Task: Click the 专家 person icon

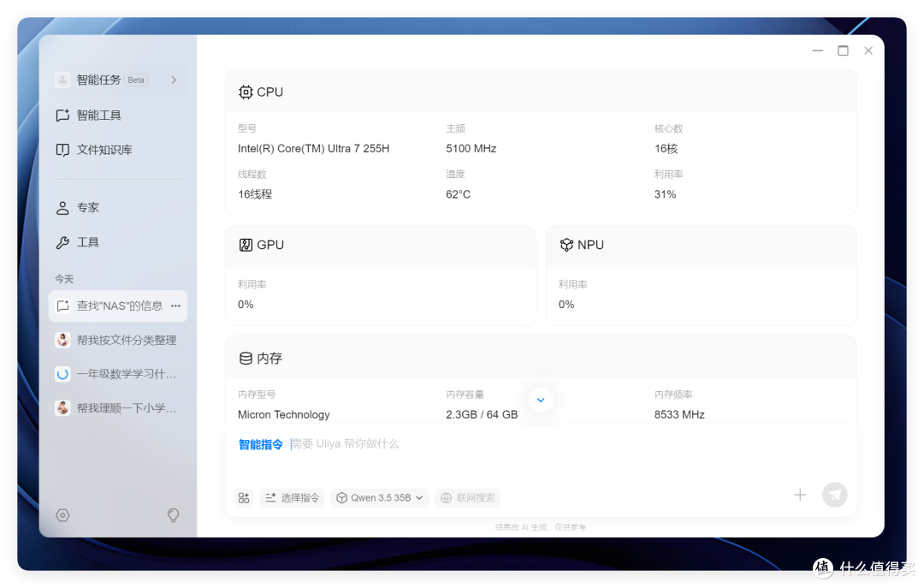Action: click(62, 208)
